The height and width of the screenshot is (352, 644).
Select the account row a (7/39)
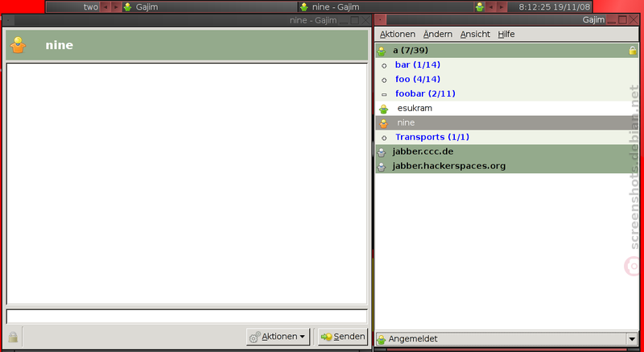click(x=507, y=51)
